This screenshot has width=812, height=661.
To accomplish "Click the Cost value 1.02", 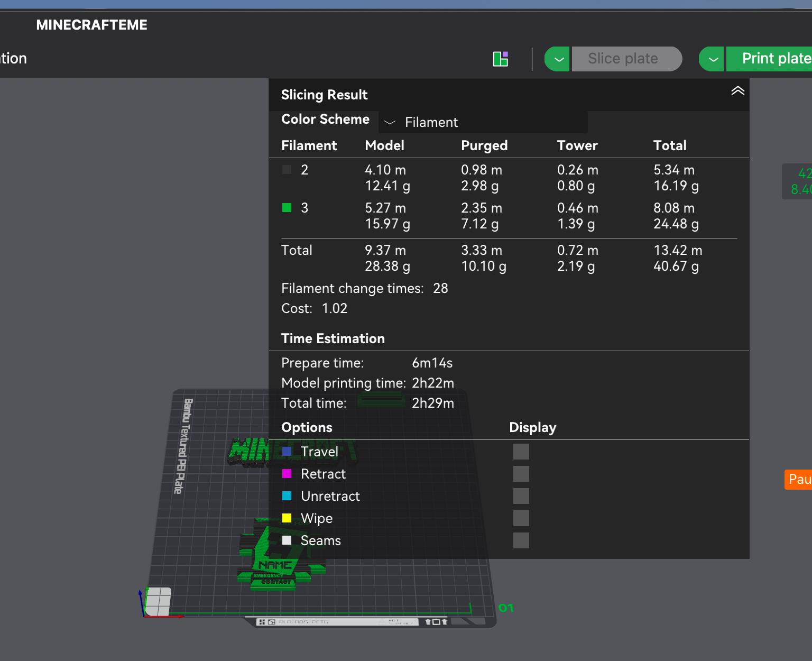I will [335, 308].
